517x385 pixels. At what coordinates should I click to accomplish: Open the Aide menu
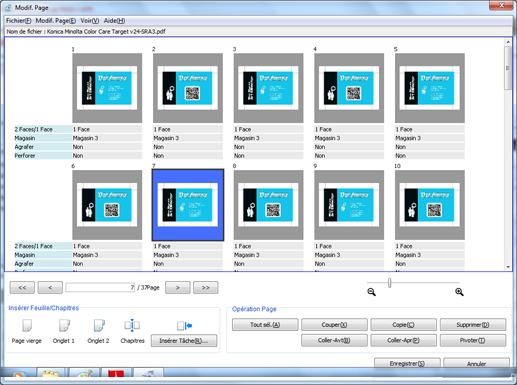pyautogui.click(x=114, y=21)
